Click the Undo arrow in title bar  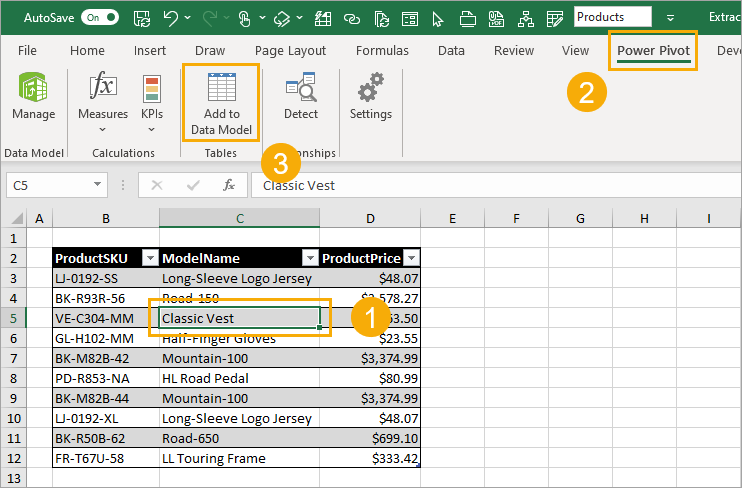[170, 18]
